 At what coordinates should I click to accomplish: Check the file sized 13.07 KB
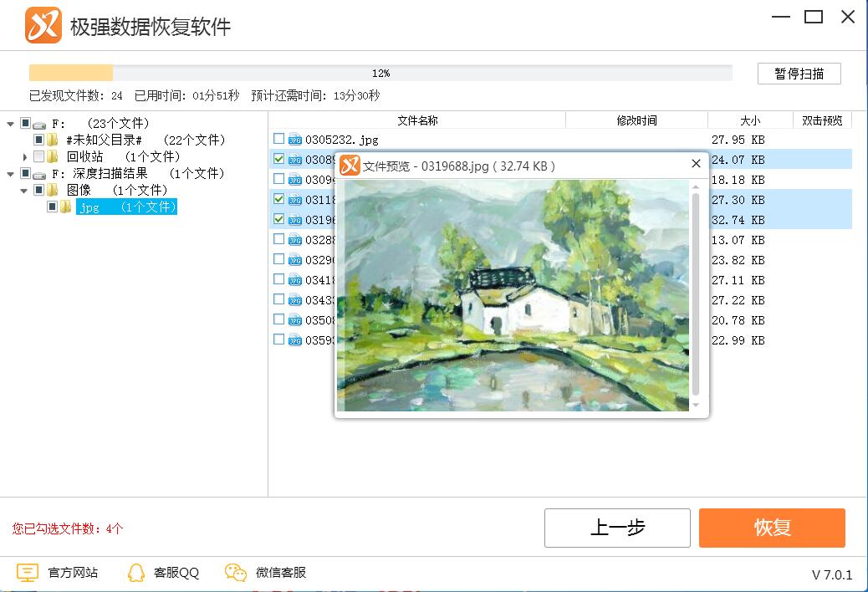pos(279,239)
